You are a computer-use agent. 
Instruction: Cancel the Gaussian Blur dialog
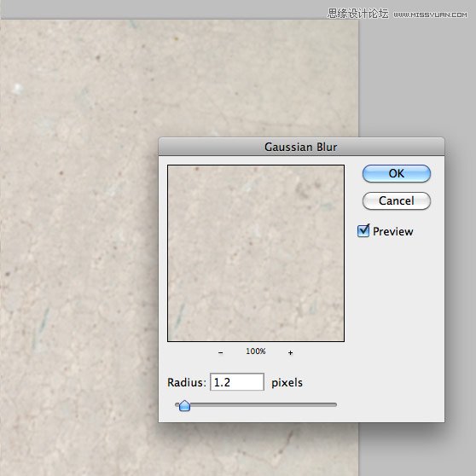[396, 200]
